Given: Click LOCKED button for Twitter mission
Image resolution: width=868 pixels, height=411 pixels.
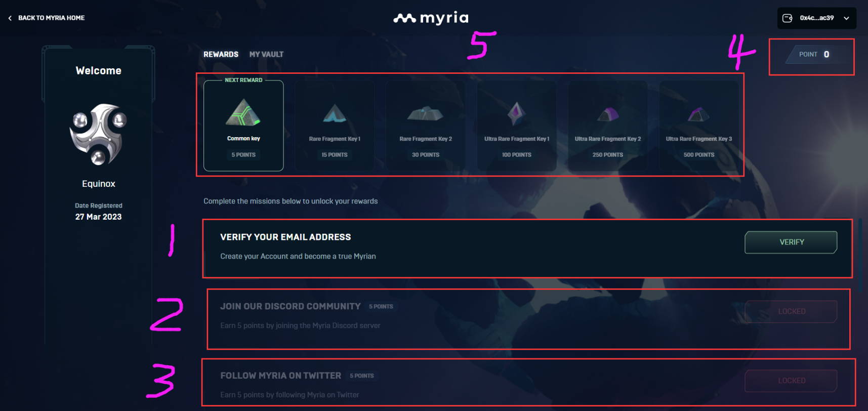Looking at the screenshot, I should pos(791,381).
